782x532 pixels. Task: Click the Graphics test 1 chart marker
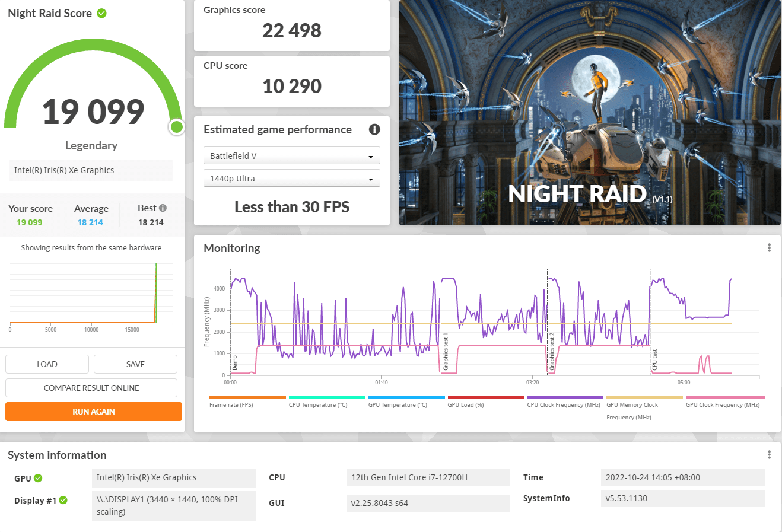[x=446, y=352]
